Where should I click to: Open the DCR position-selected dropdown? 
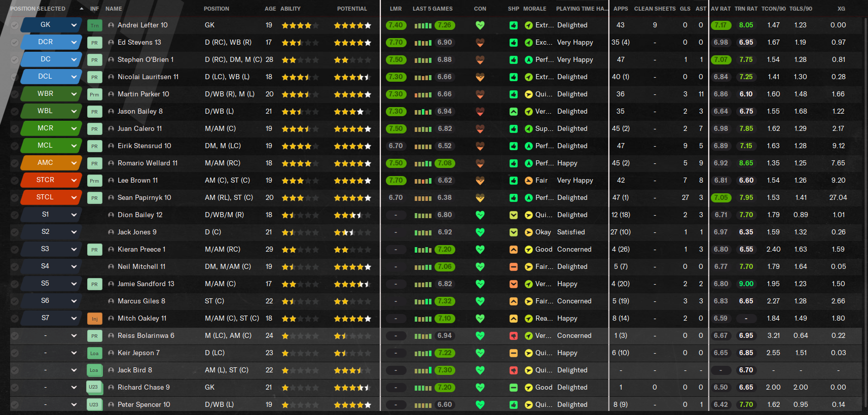coord(51,42)
